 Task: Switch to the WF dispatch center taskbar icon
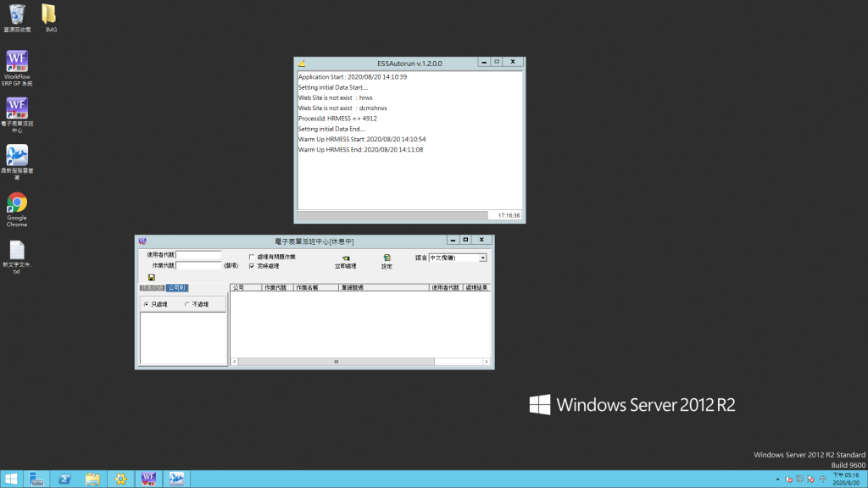pos(148,479)
